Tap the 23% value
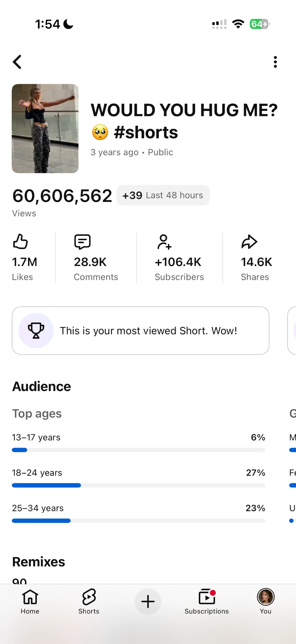Screen dimensions: 296x644 point(255,508)
